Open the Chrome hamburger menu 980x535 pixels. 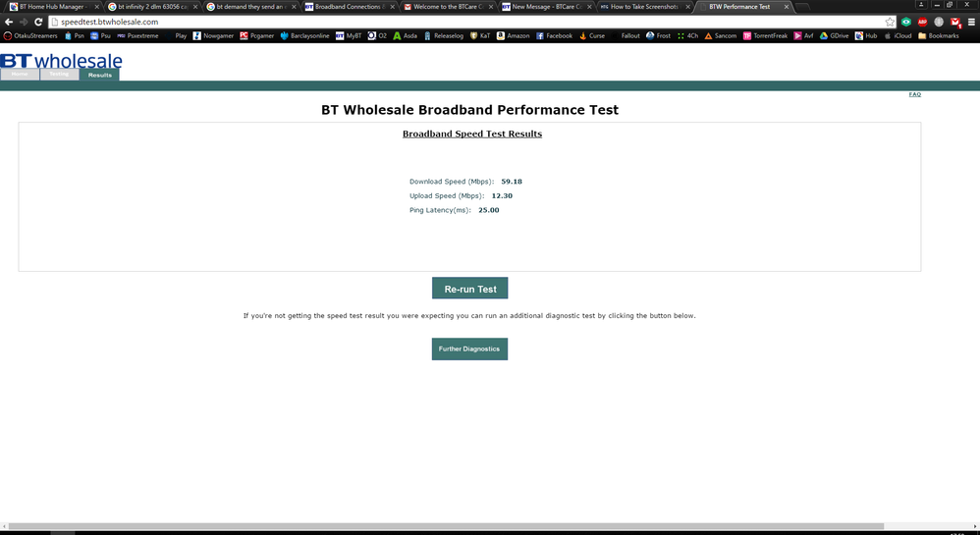[x=971, y=22]
